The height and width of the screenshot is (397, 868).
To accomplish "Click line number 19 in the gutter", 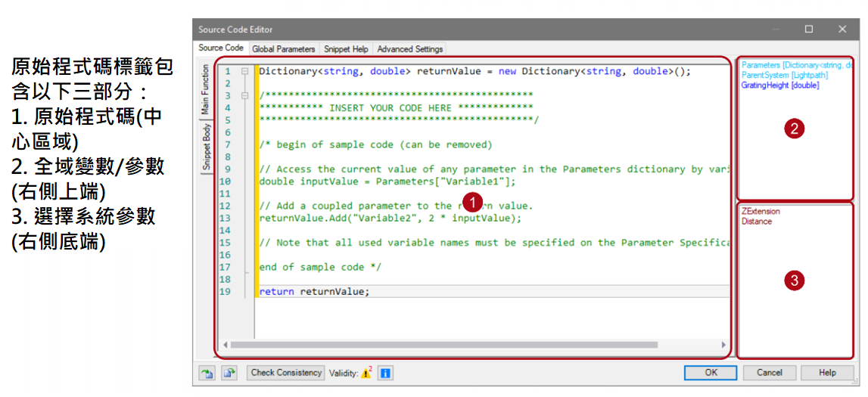I will 225,291.
